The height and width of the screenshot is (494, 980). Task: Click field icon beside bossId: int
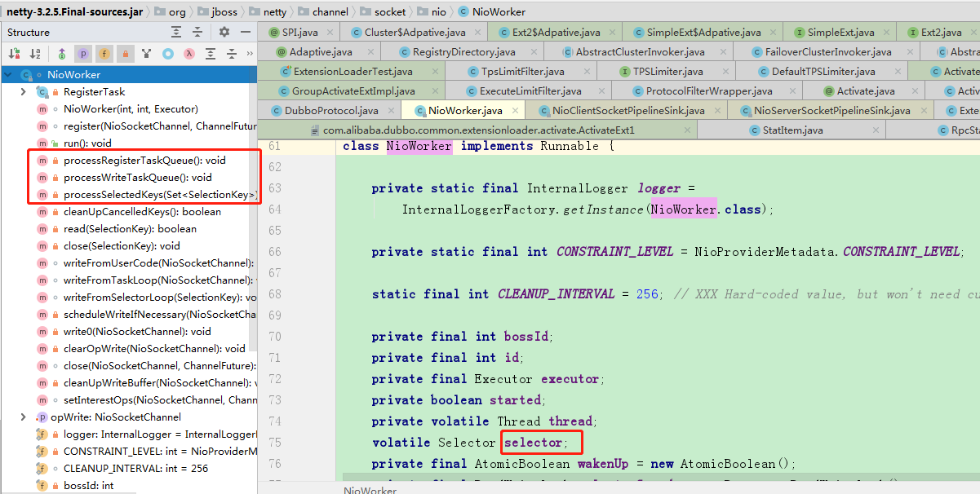pos(42,486)
